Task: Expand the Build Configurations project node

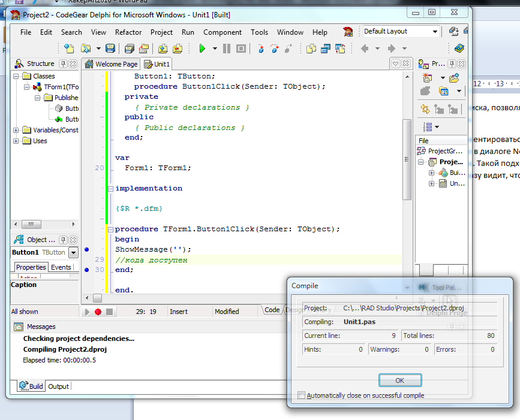Action: pyautogui.click(x=431, y=173)
